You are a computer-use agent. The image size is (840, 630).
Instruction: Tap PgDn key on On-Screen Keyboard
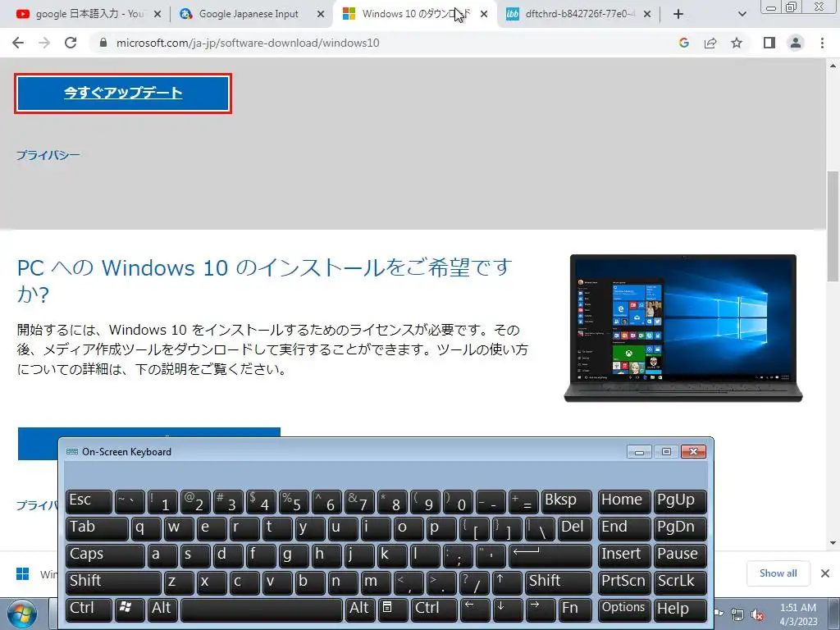point(680,528)
